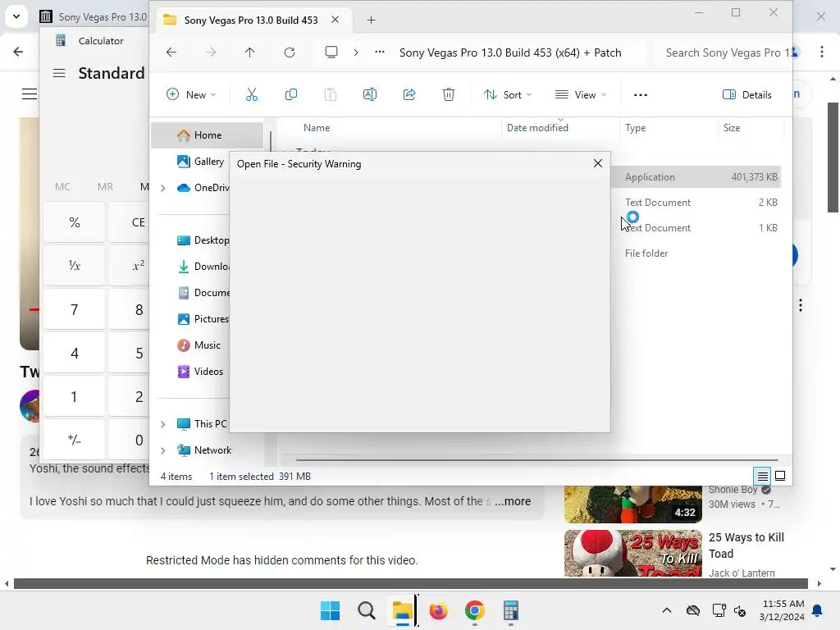Refresh the File Explorer folder view
This screenshot has height=630, width=840.
coord(290,52)
